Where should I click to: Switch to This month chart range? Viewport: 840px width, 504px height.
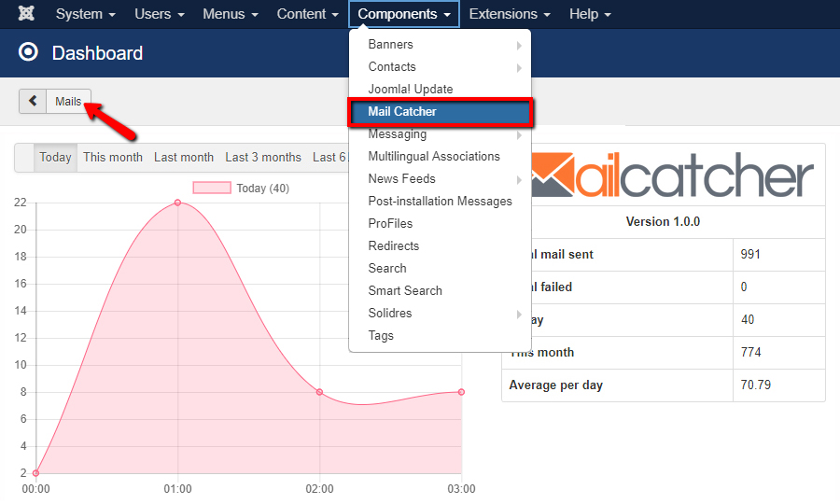[112, 157]
